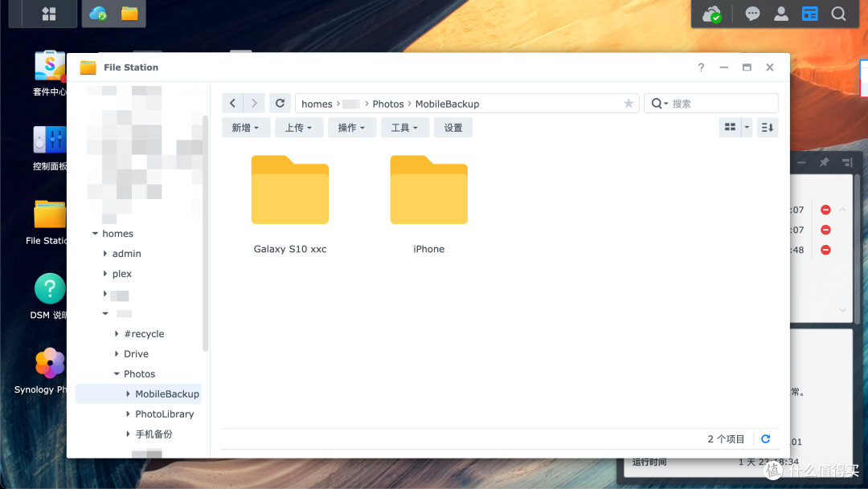Screen dimensions: 868x489
Task: Select the iPhone folder
Action: click(429, 205)
